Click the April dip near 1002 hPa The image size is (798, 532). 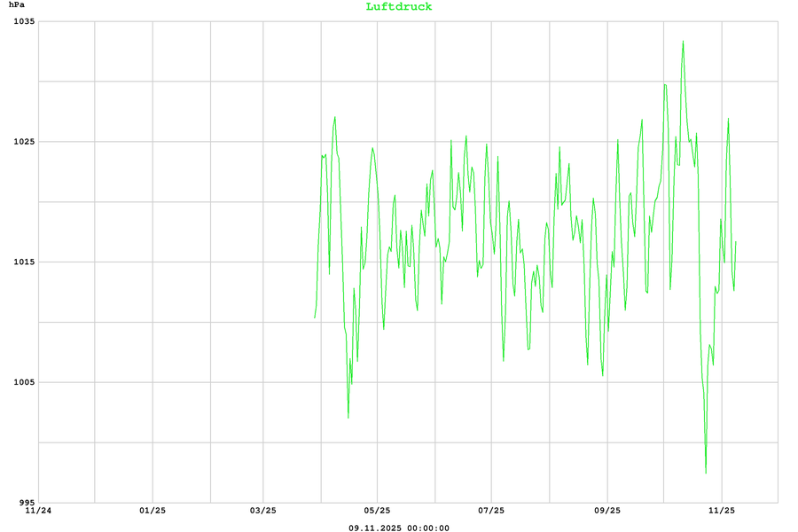[x=348, y=418]
